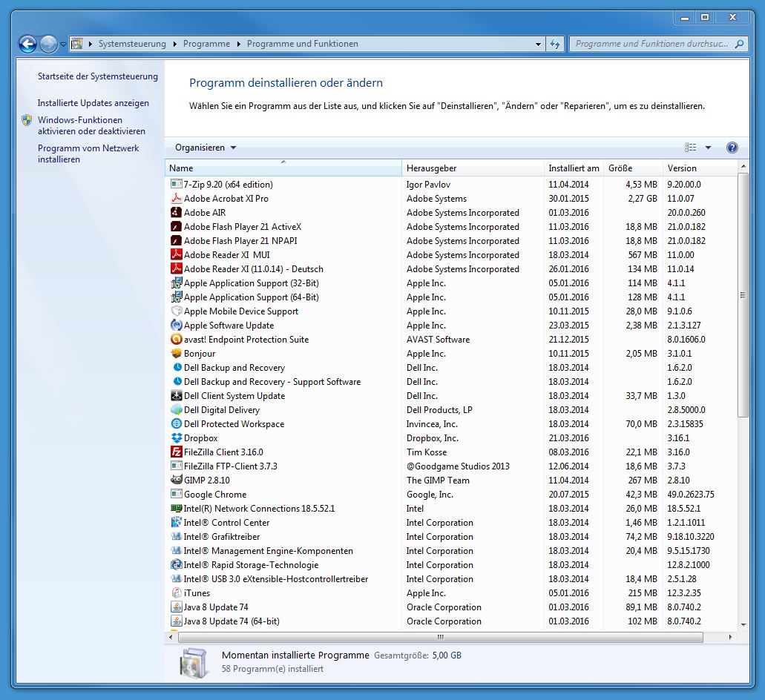Expand the breadcrumb arrow after Systemsteuerung
The image size is (765, 700).
[x=174, y=44]
